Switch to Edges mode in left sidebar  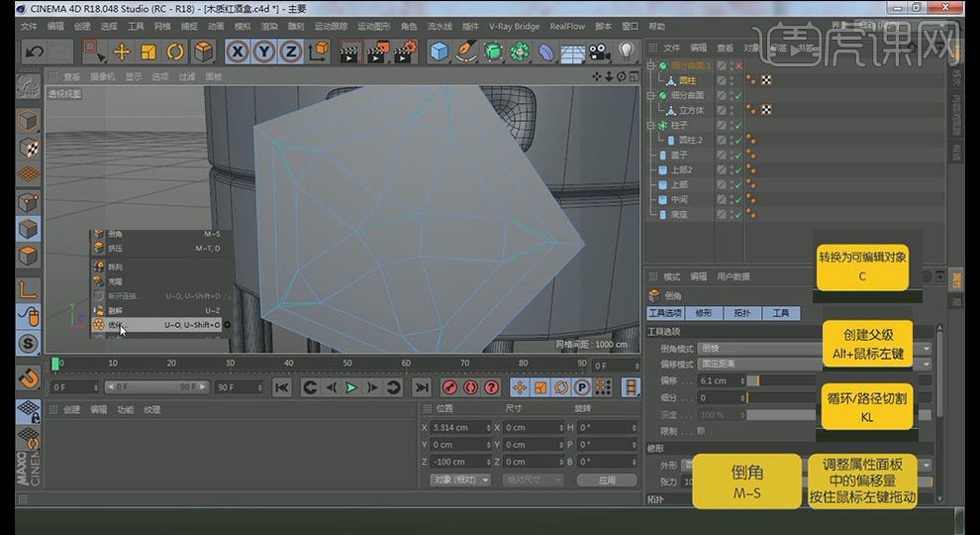point(28,229)
